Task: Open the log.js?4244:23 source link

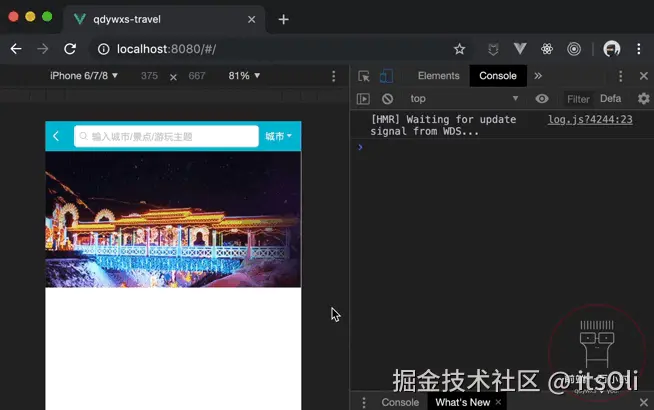Action: (x=590, y=120)
